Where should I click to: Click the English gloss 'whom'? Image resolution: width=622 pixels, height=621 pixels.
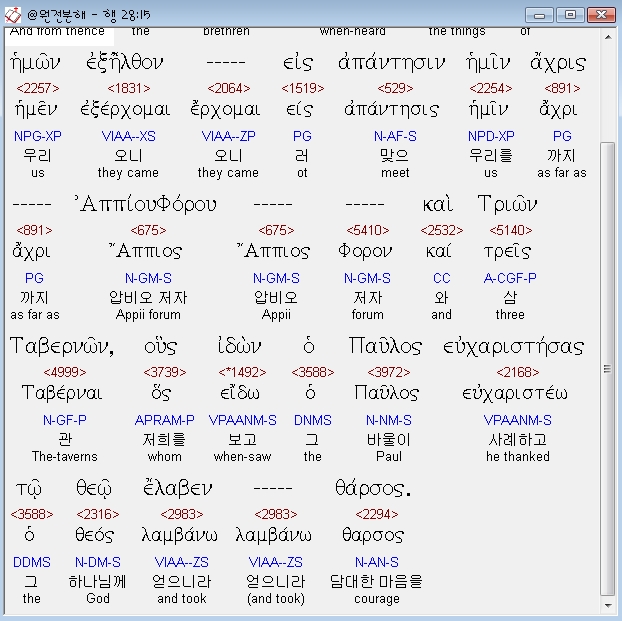[165, 457]
